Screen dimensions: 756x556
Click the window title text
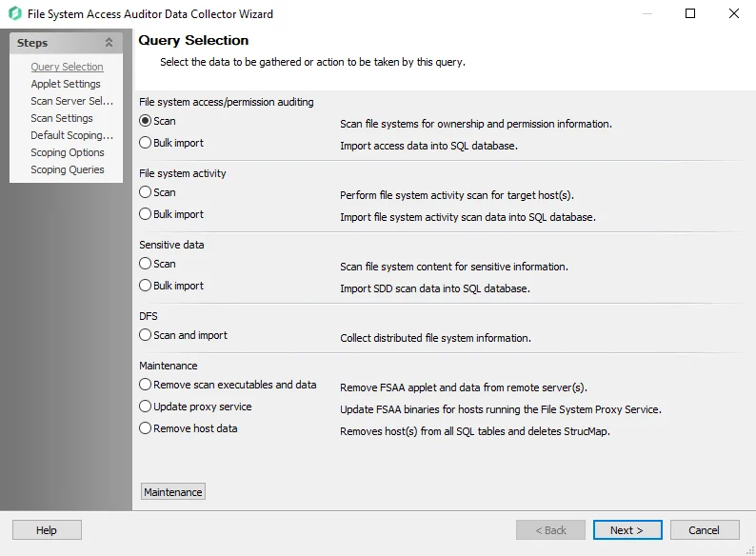[x=149, y=14]
